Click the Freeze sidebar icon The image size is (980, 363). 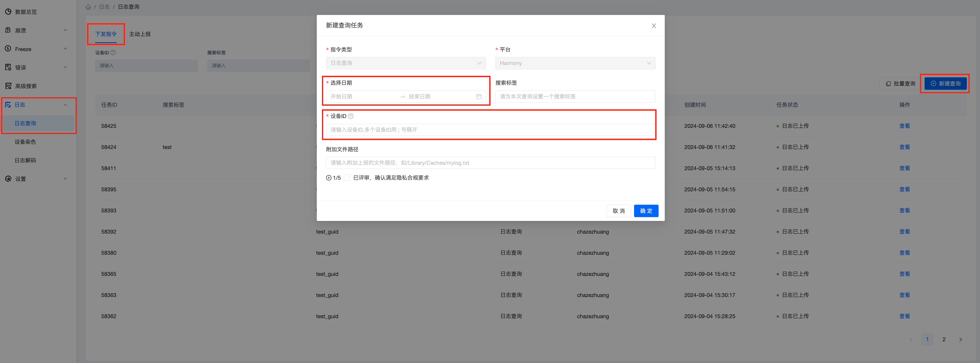click(x=8, y=49)
